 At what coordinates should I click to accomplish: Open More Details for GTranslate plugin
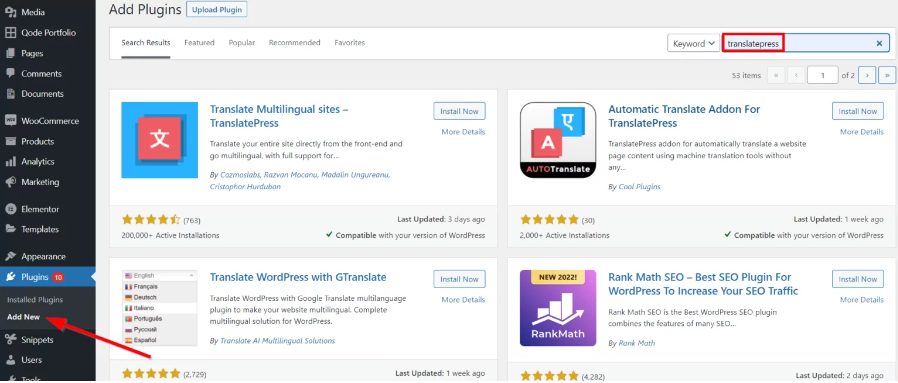pyautogui.click(x=463, y=299)
